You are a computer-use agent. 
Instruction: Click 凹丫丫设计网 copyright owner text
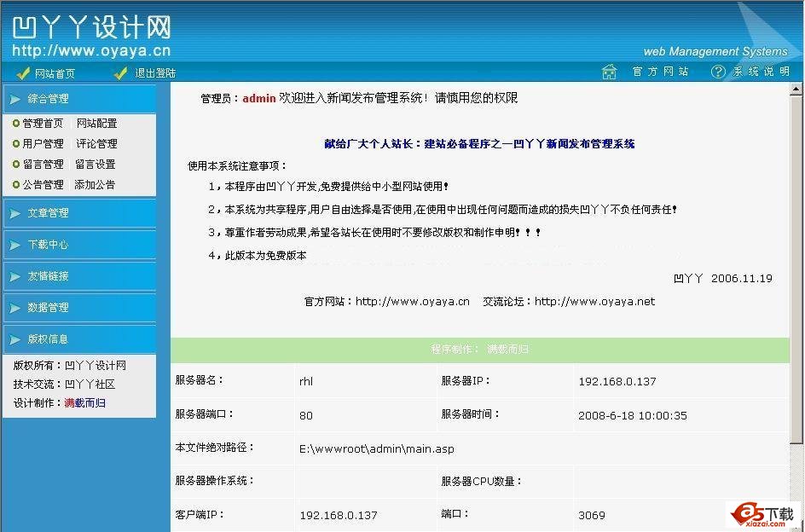(96, 366)
